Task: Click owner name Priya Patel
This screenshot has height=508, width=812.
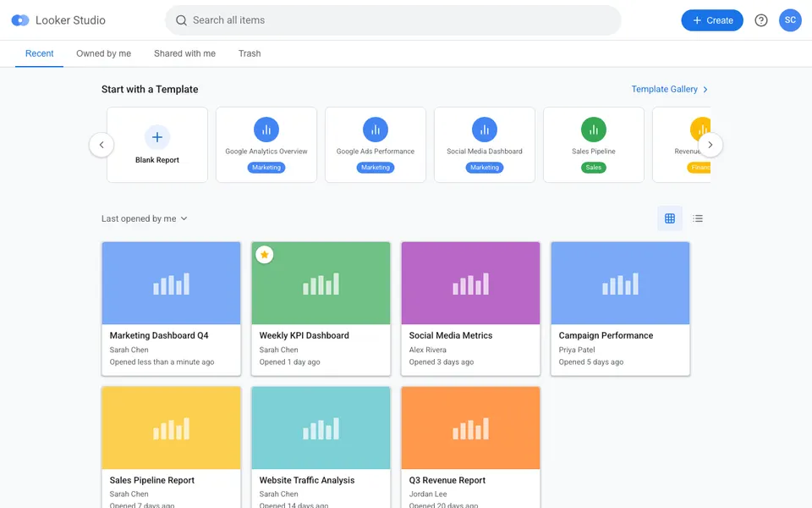Action: click(x=577, y=350)
